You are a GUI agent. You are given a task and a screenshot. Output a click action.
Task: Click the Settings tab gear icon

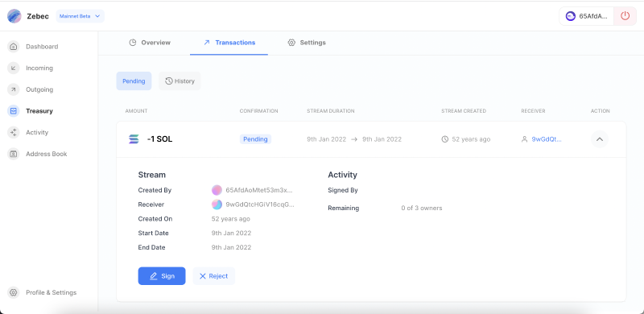291,43
